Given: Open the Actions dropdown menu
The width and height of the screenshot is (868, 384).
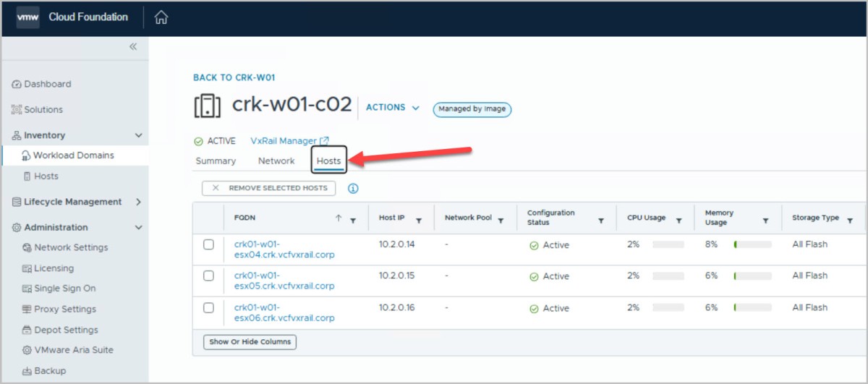Looking at the screenshot, I should (392, 107).
